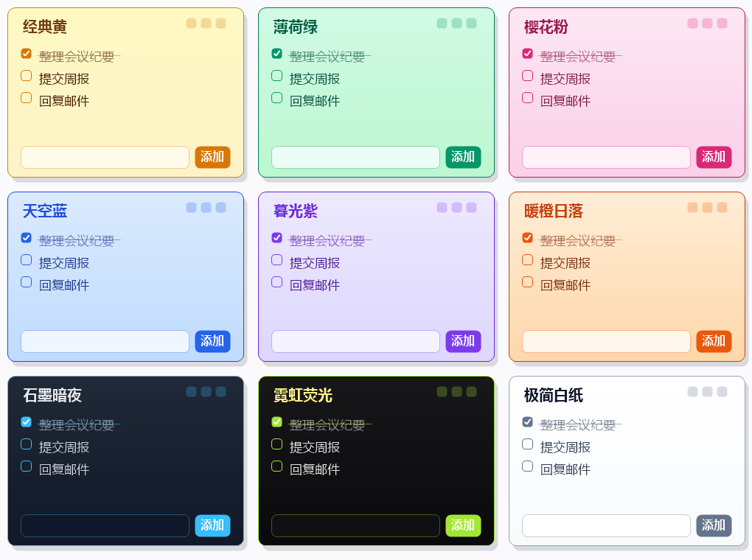Click the 天空蓝 card title
The height and width of the screenshot is (560, 752).
point(44,211)
